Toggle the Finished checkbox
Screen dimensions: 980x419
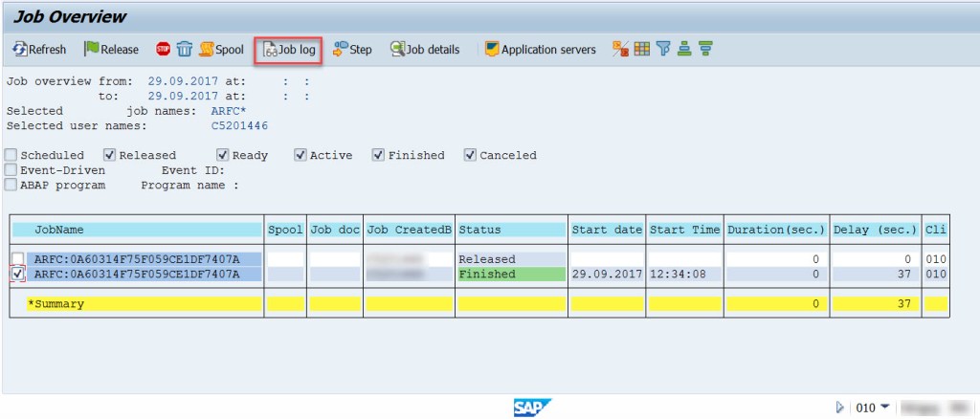[x=378, y=155]
